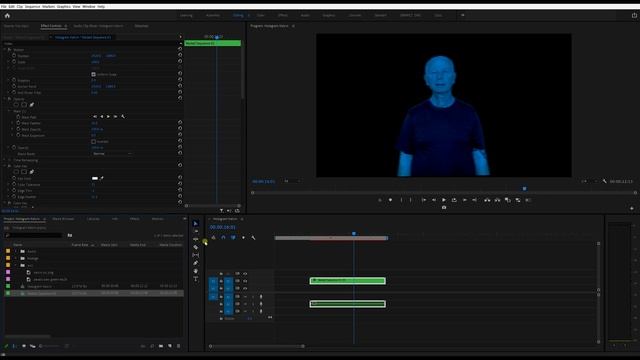The width and height of the screenshot is (640, 360).
Task: Switch to the Audio Clip Mixer tab
Action: click(x=98, y=26)
